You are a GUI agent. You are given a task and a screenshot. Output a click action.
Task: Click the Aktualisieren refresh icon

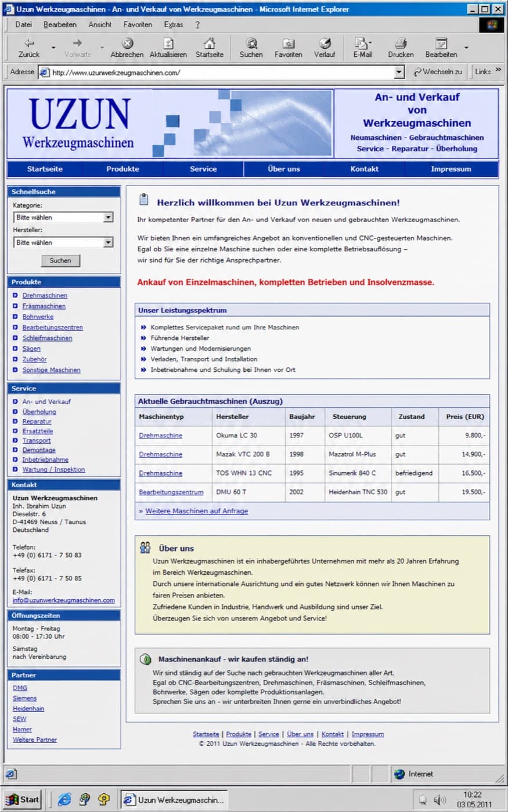coord(168,43)
